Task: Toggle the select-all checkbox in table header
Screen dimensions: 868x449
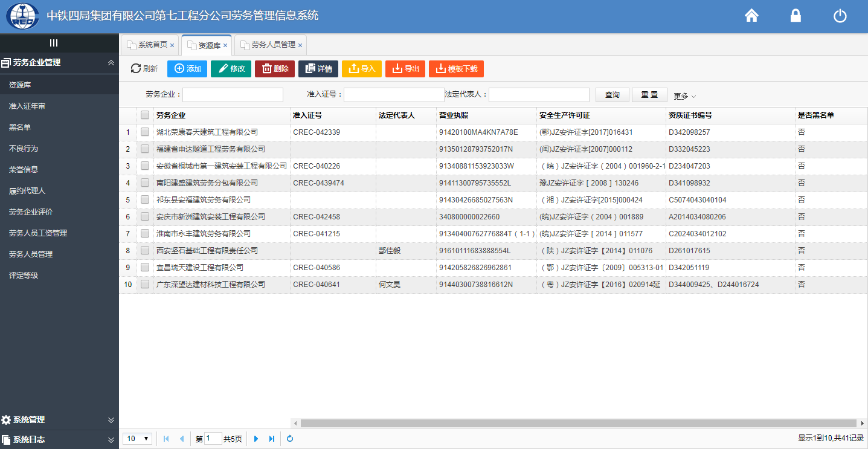Action: [x=145, y=115]
